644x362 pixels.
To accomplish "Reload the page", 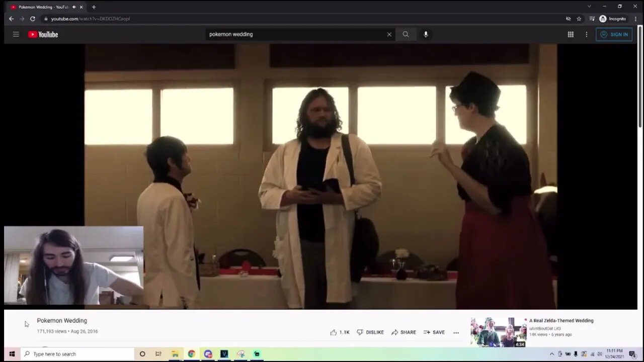I will (x=33, y=19).
